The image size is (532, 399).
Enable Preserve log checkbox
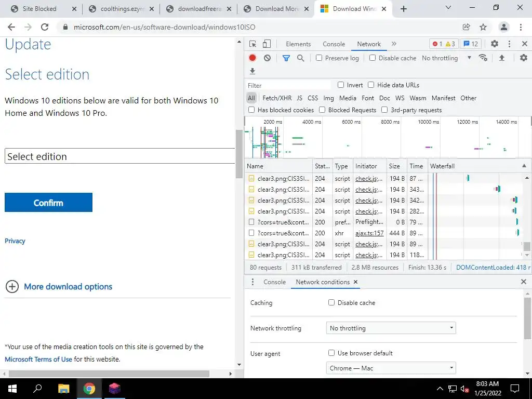[319, 58]
